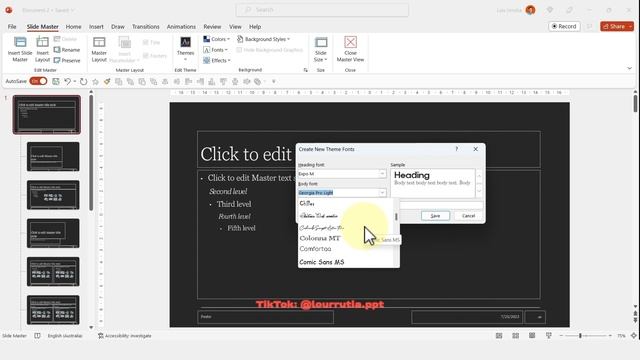
Task: Open the Review tab
Action: coord(212,27)
